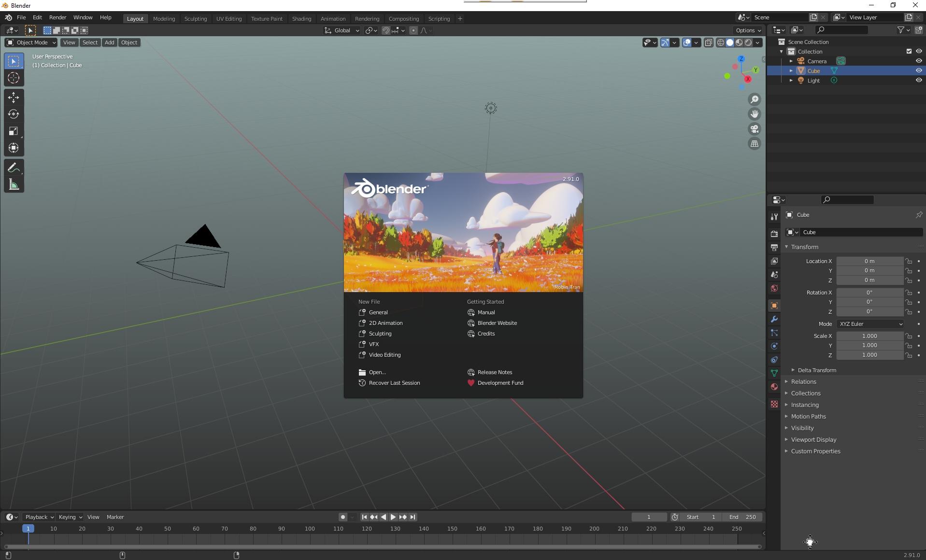Hide the Light with its eye icon

[x=918, y=81]
